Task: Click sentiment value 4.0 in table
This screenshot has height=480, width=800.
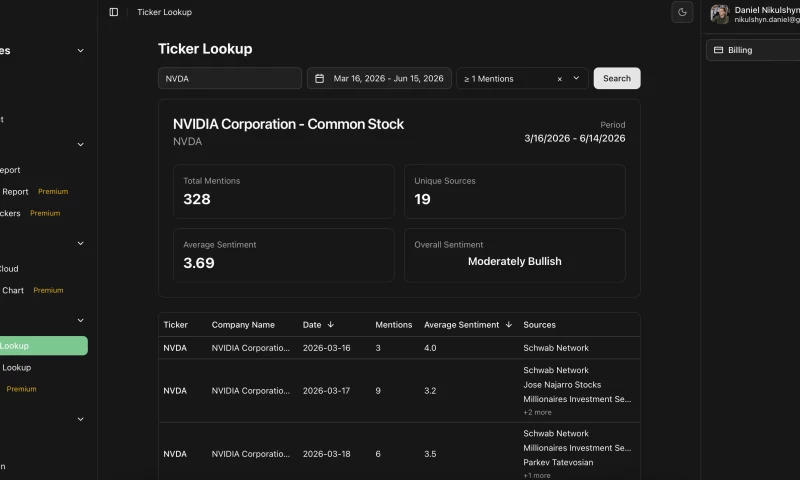Action: coord(430,348)
